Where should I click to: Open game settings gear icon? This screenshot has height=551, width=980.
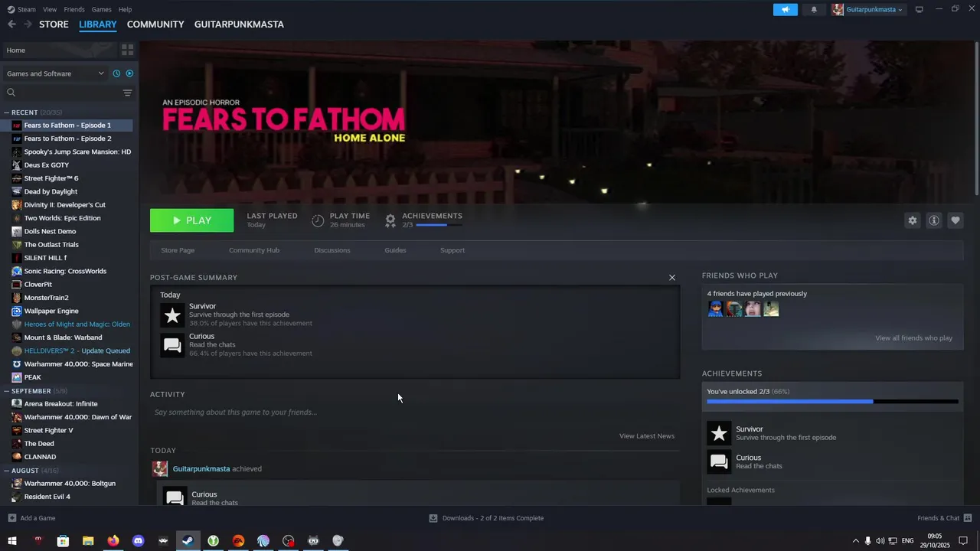(x=913, y=220)
